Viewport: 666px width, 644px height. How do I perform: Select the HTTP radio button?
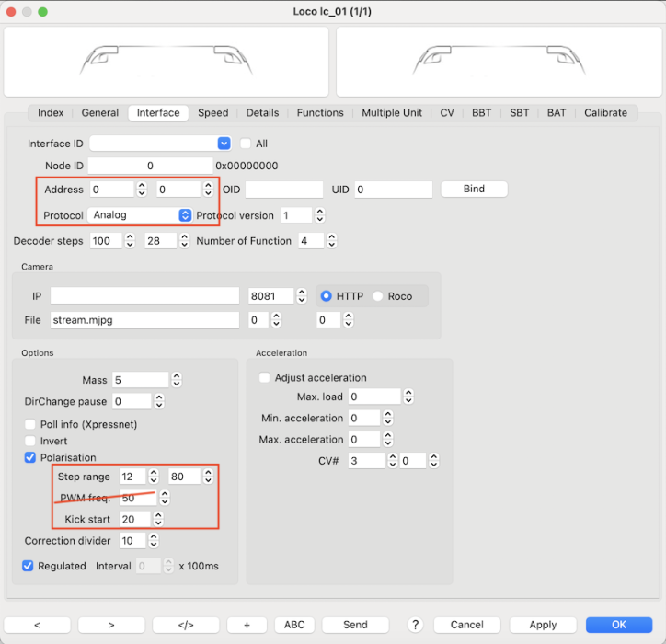click(x=326, y=296)
